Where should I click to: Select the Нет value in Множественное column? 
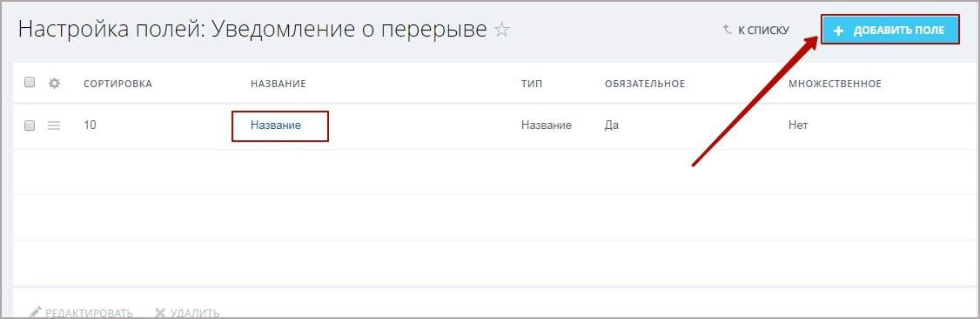coord(798,126)
